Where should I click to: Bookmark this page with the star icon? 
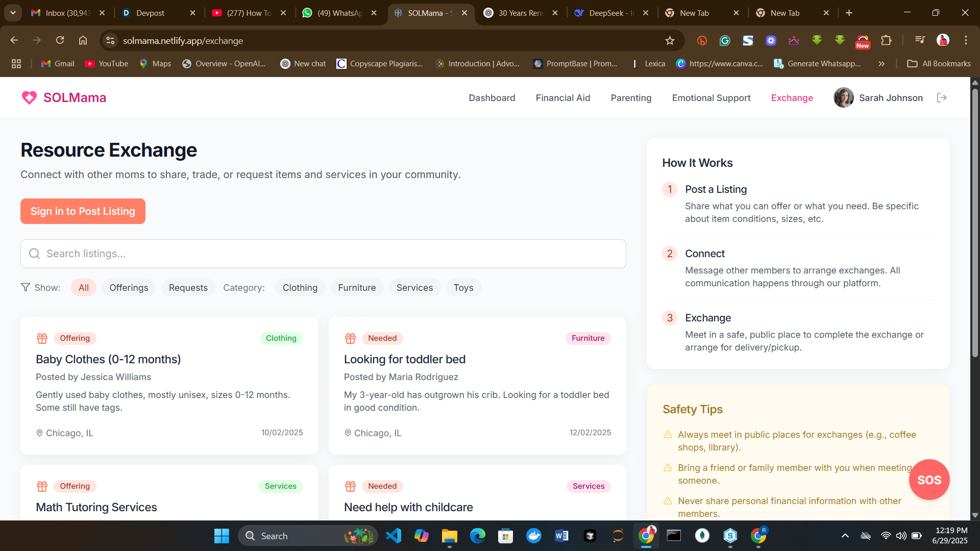coord(670,41)
